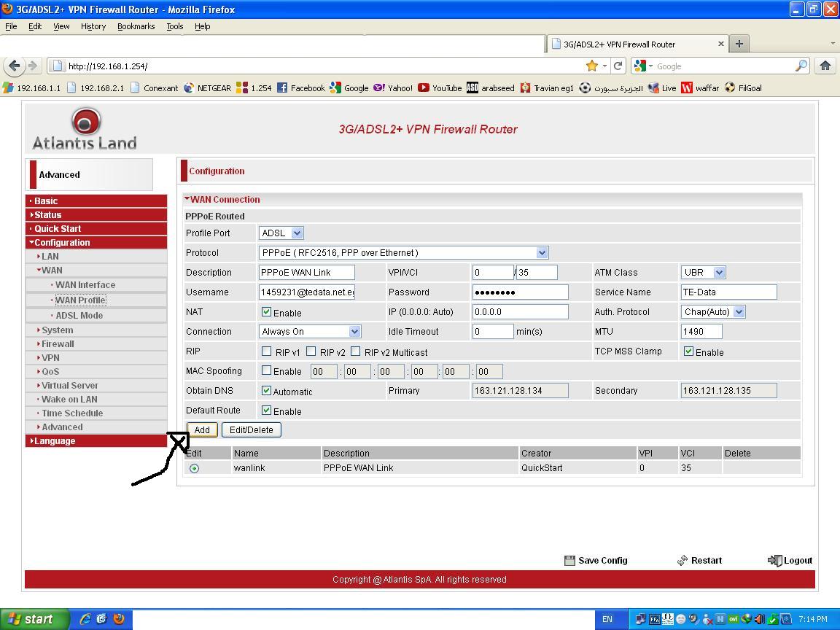This screenshot has width=840, height=630.
Task: Click the Username input field
Action: coord(307,292)
